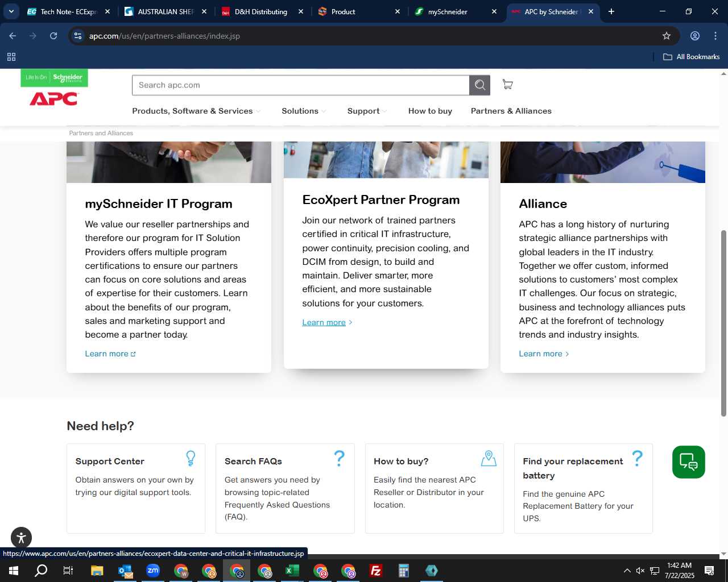Open the tab search dropdown arrow
728x582 pixels.
[11, 11]
